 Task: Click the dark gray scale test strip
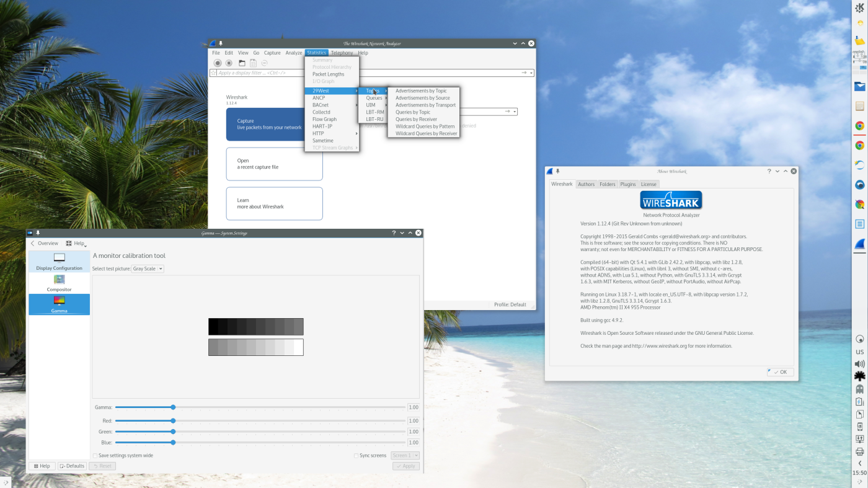pyautogui.click(x=255, y=327)
